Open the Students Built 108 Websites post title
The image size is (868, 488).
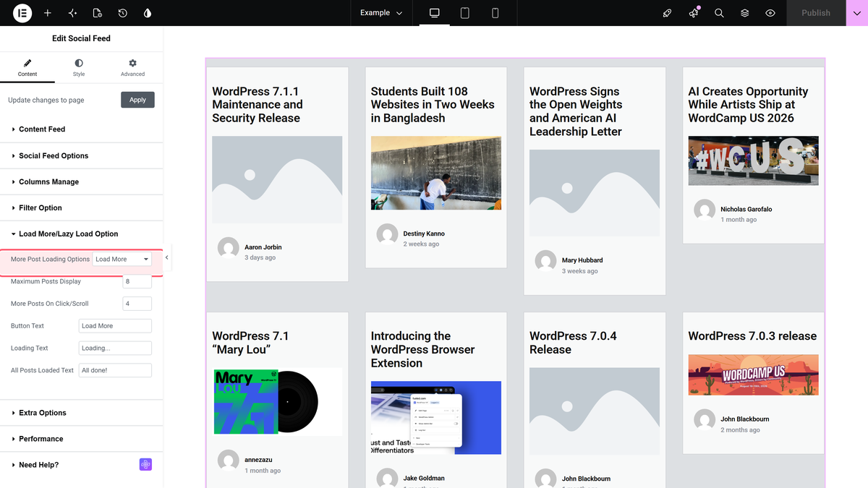tap(433, 105)
